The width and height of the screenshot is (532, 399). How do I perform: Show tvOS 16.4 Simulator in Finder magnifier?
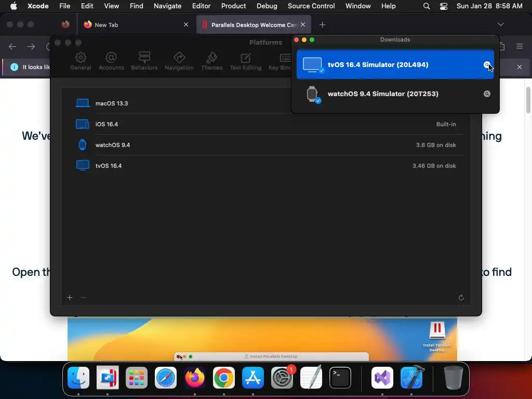[x=487, y=64]
